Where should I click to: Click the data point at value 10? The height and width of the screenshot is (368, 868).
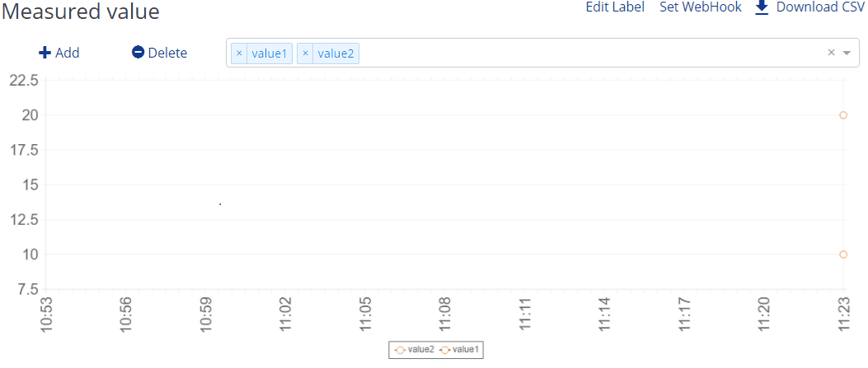tap(843, 254)
